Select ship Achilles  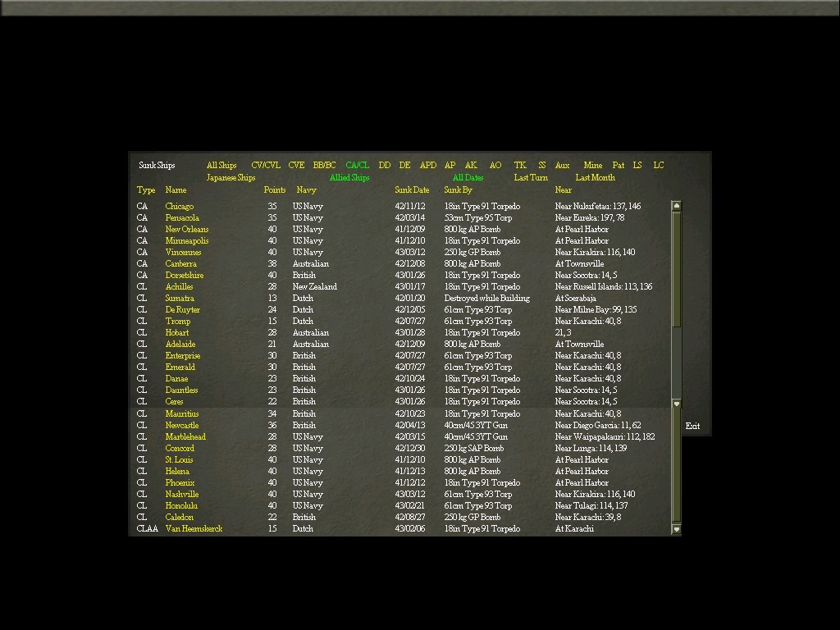[179, 286]
